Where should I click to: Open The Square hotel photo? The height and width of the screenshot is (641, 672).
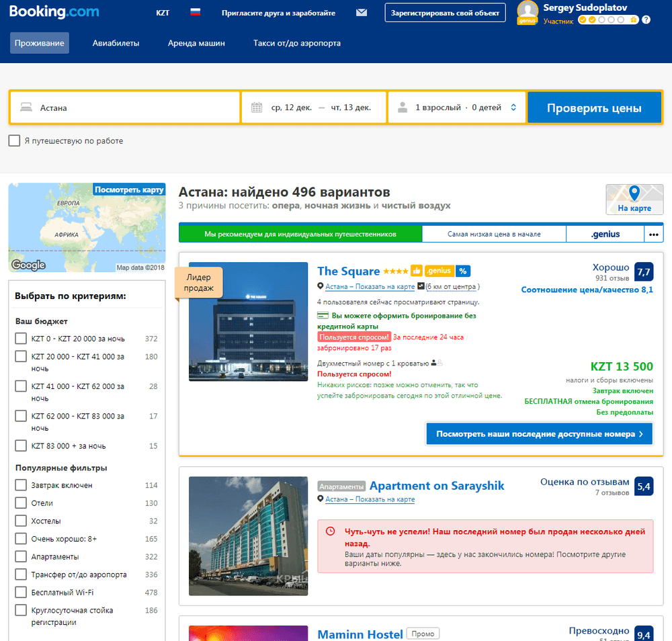[x=248, y=321]
